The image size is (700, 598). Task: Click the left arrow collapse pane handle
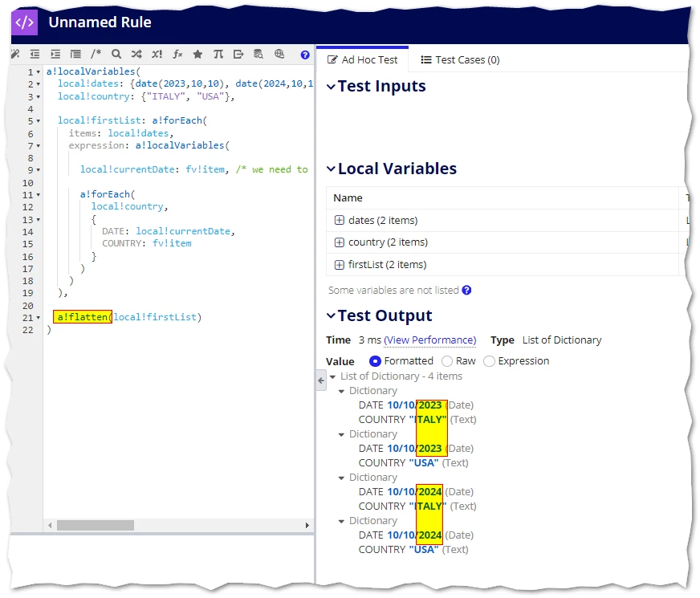tap(321, 380)
